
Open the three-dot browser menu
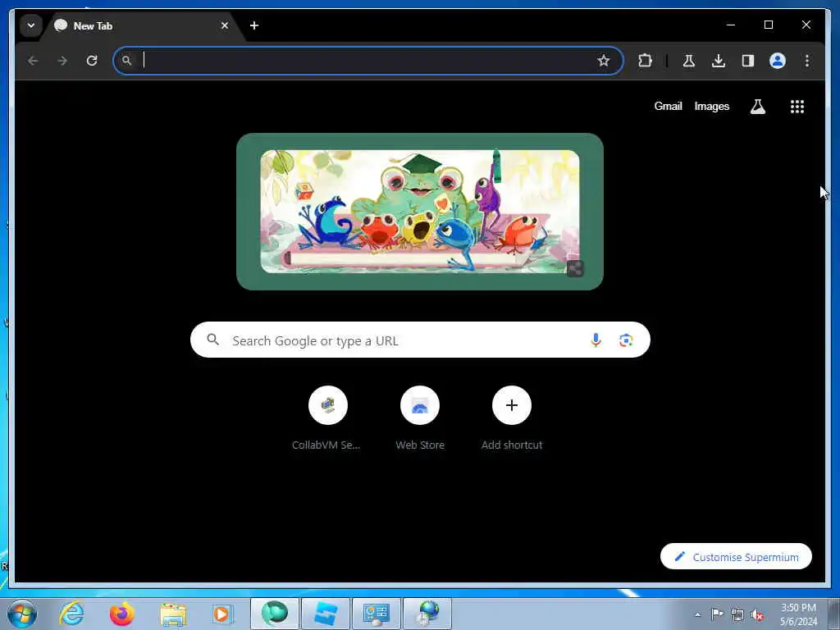807,61
